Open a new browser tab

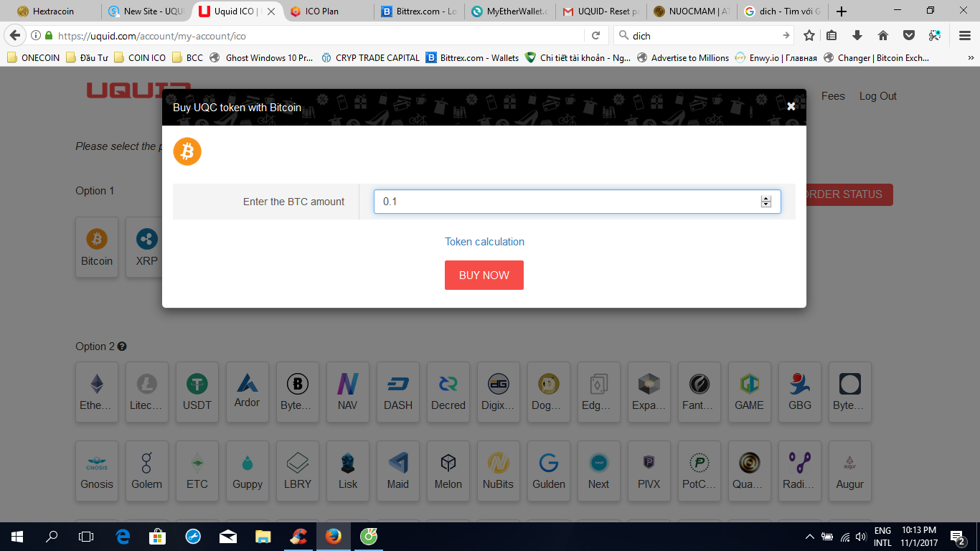click(842, 11)
